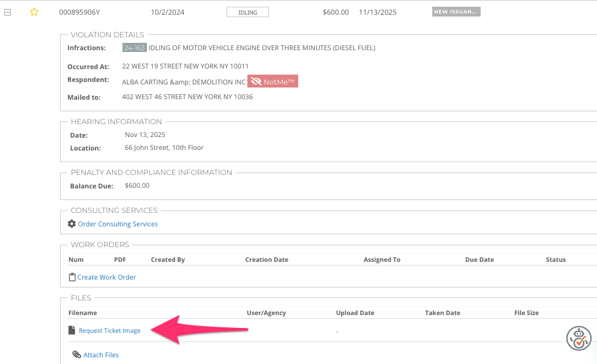Click the Upload Date column header
Viewport: 597px width, 364px height.
point(355,313)
